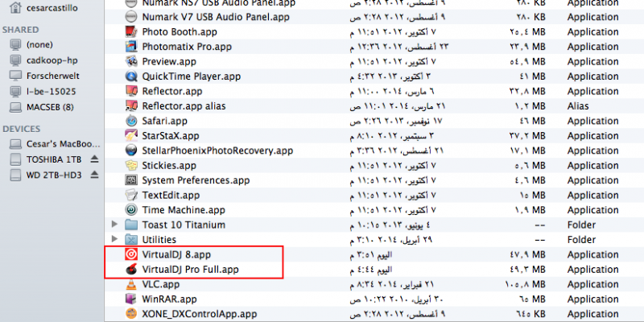Viewport: 644px width, 322px height.
Task: Select the Utilities folder icon
Action: (130, 239)
